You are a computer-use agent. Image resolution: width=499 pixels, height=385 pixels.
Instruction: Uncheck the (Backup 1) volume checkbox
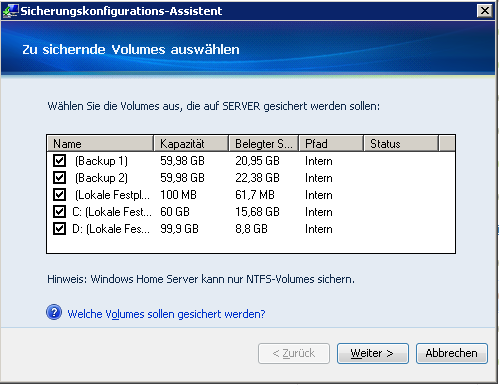pos(59,160)
